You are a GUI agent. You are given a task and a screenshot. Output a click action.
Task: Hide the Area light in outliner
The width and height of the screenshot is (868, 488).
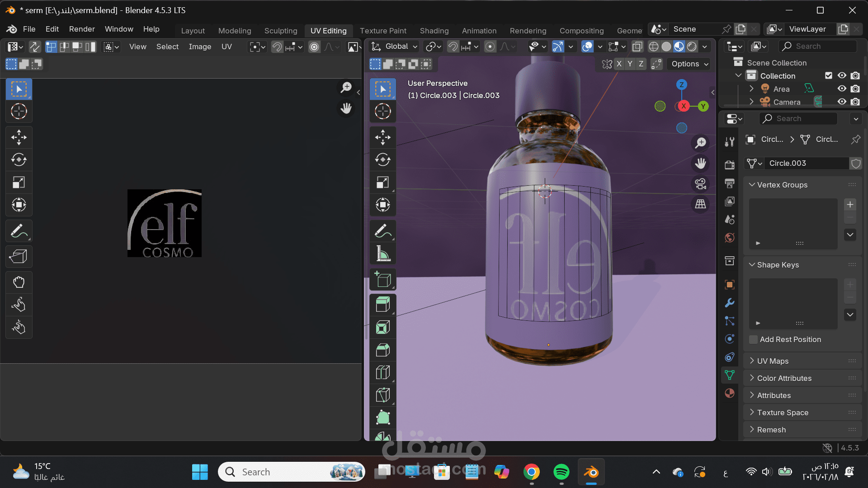click(x=841, y=89)
